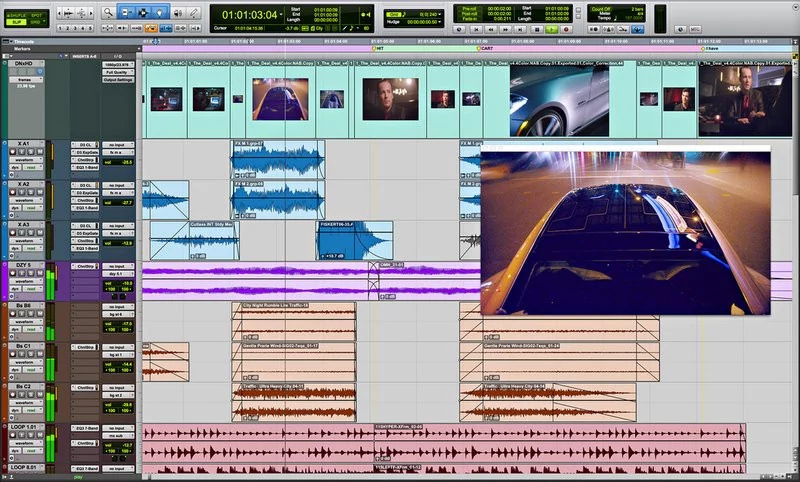
Task: Click the Fast Forward transport button
Action: coord(505,30)
